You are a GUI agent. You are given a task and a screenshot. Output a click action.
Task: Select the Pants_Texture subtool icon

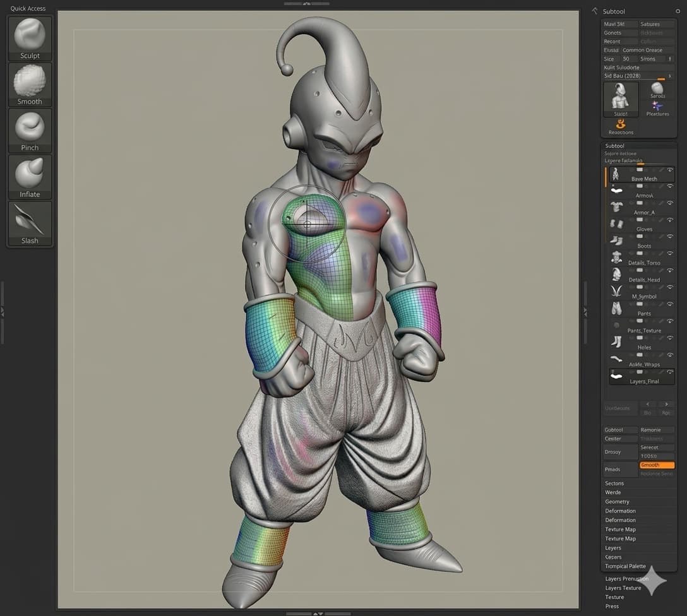coord(616,325)
